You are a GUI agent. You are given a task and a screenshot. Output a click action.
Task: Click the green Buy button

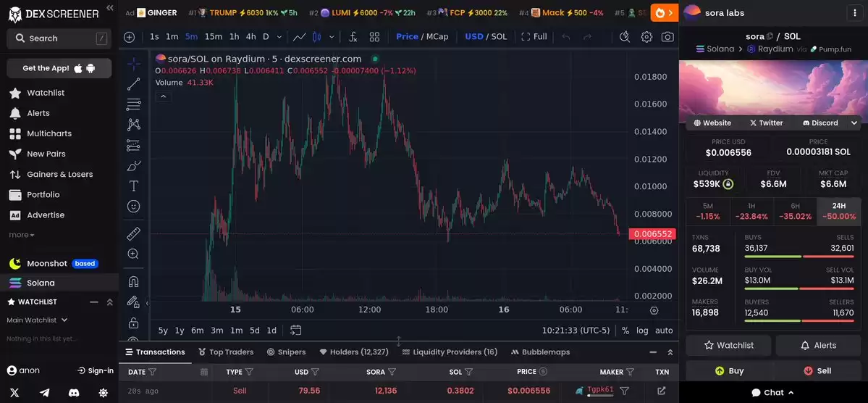[728, 371]
